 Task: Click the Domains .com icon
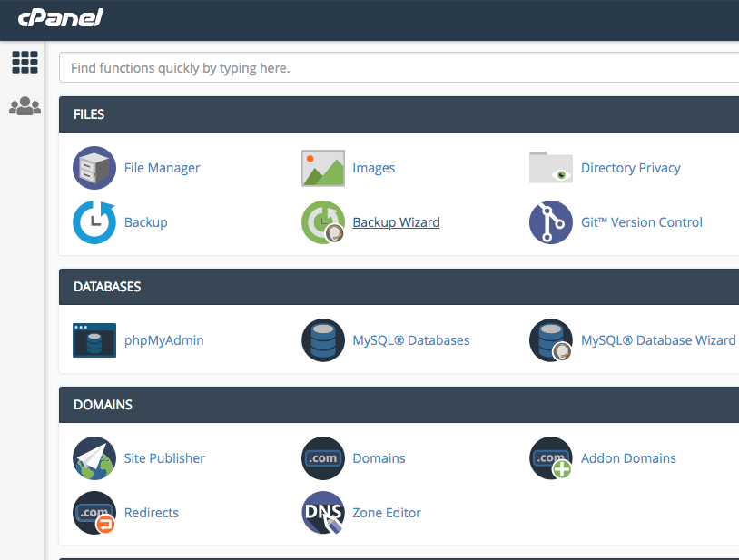coord(323,458)
